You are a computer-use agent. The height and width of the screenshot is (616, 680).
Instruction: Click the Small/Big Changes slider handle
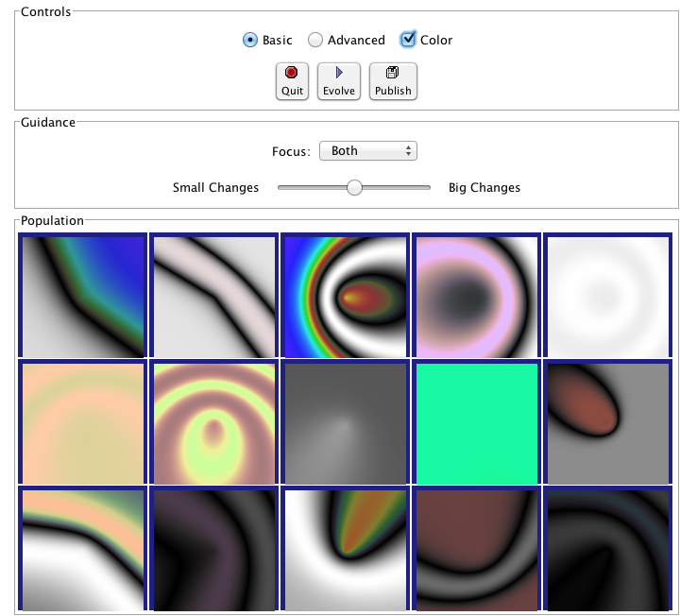pyautogui.click(x=354, y=187)
